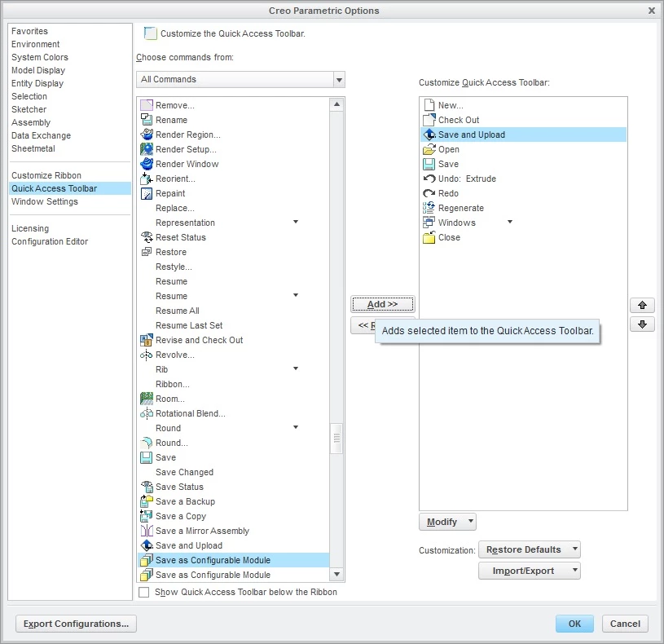
Task: Close the Creo Parametric Options dialog
Action: [x=652, y=11]
